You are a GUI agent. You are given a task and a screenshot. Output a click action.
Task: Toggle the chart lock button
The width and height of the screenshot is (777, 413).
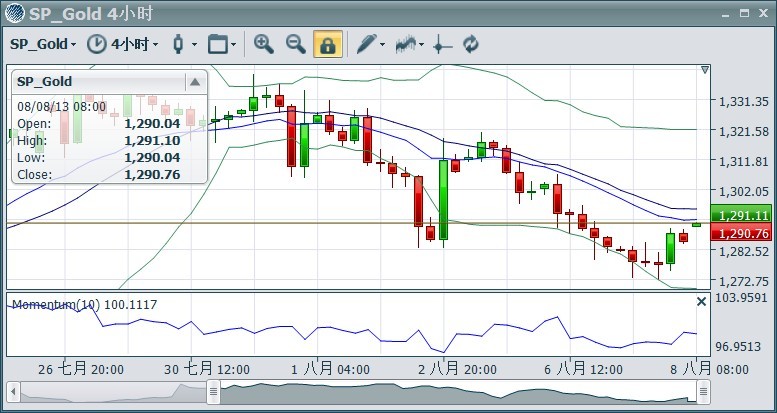click(x=328, y=44)
